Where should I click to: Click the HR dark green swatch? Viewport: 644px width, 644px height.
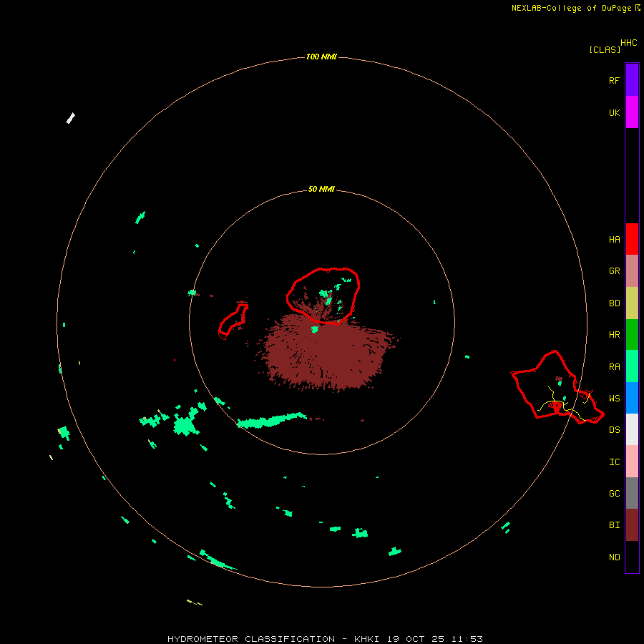tap(632, 334)
